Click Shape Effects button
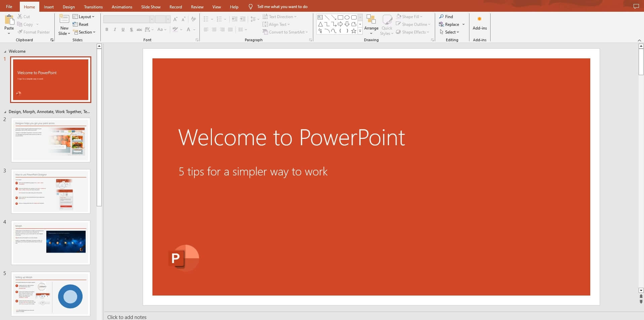 pos(412,32)
